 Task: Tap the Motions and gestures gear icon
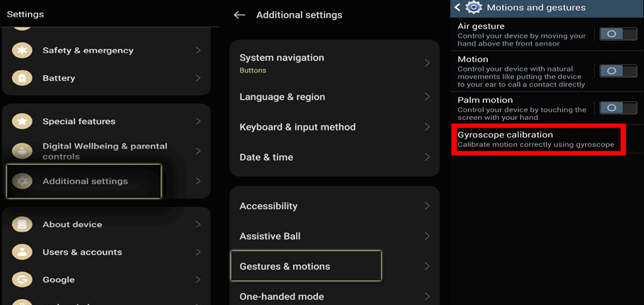[474, 8]
